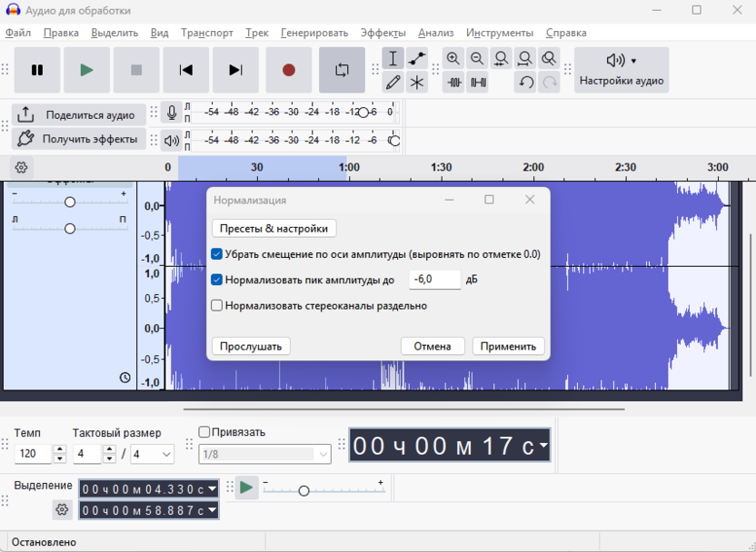Click the Trim audio outside selection icon
This screenshot has height=552, width=756.
(453, 82)
